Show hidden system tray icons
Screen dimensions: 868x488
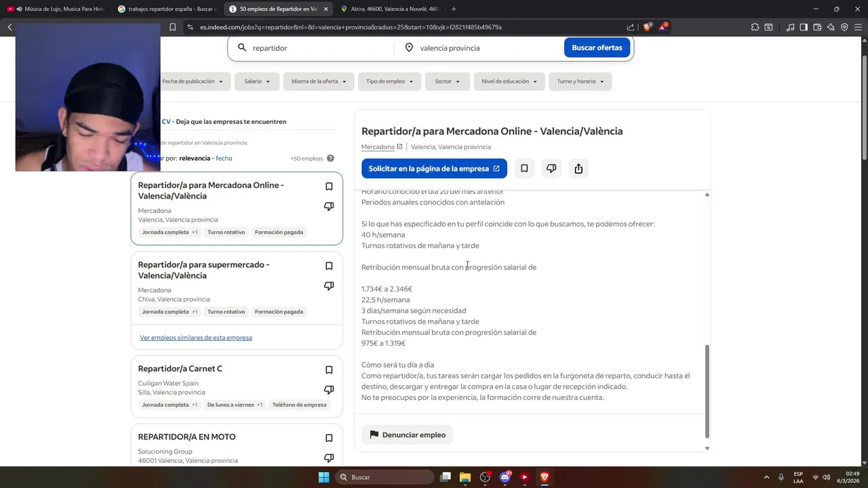(x=767, y=477)
